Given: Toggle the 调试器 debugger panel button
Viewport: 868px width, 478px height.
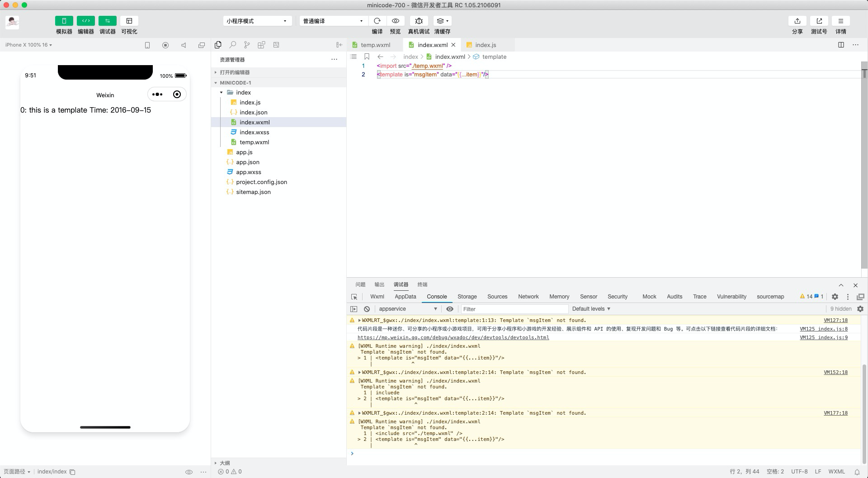Looking at the screenshot, I should [x=107, y=21].
